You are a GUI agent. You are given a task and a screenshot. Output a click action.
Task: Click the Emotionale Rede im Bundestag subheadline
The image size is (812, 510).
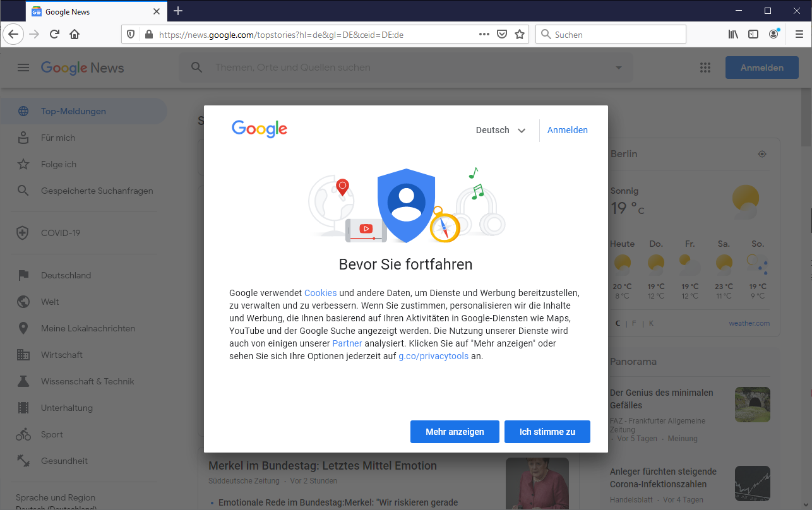click(x=338, y=503)
